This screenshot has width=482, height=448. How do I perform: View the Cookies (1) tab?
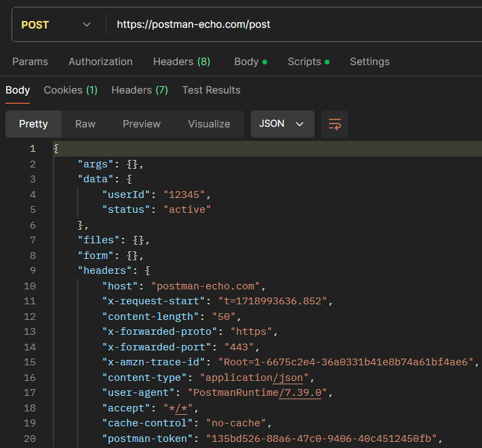point(71,90)
